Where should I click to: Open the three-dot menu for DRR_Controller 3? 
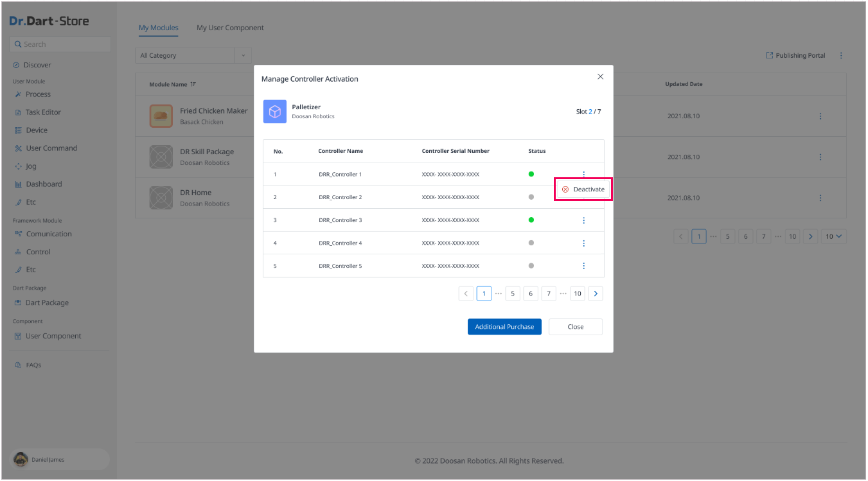583,220
